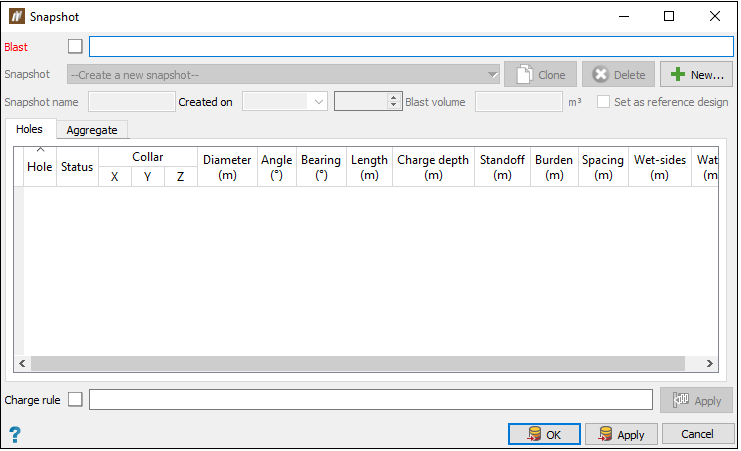Click the Diameter (m) column header

tap(227, 166)
